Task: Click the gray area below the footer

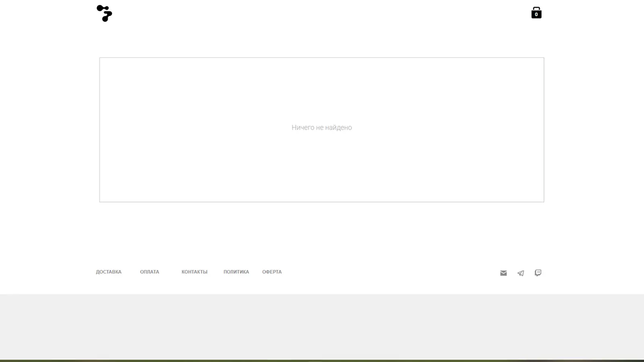Action: [x=322, y=326]
